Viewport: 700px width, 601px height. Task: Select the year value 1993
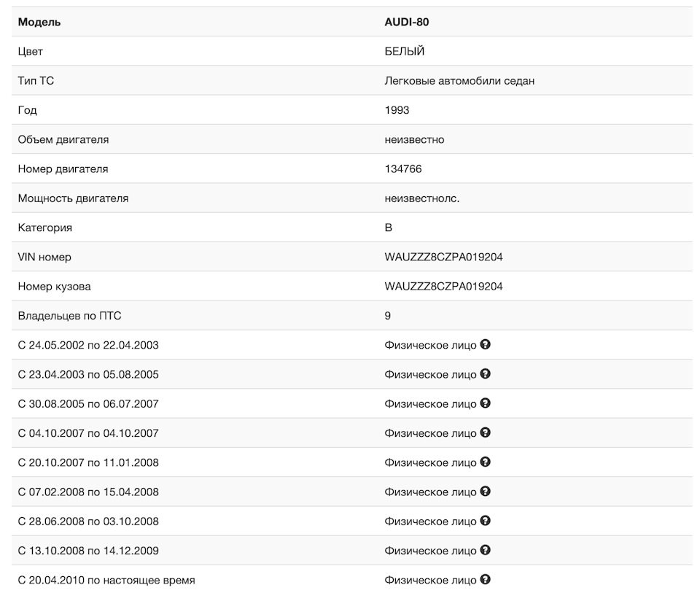click(397, 110)
